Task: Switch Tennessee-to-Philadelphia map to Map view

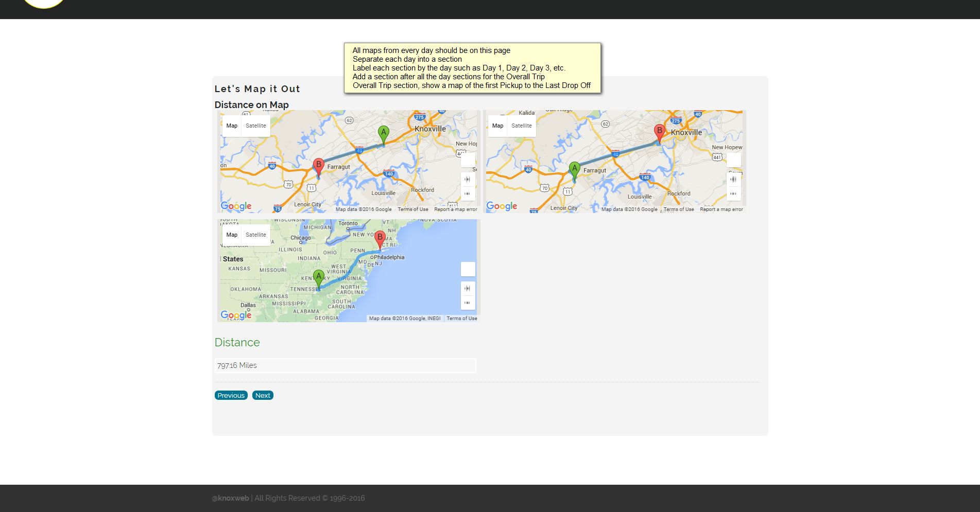Action: click(x=232, y=235)
